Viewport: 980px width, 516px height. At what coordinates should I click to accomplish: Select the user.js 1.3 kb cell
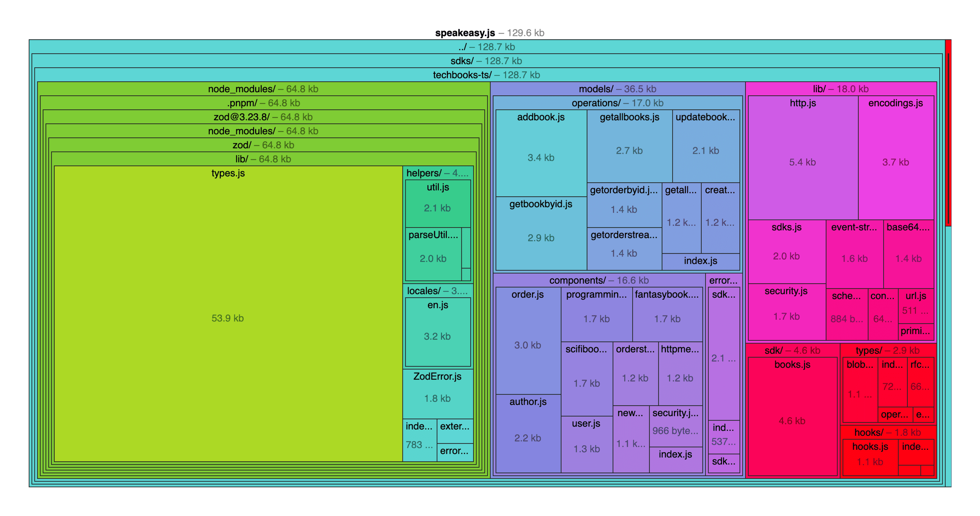click(x=587, y=444)
